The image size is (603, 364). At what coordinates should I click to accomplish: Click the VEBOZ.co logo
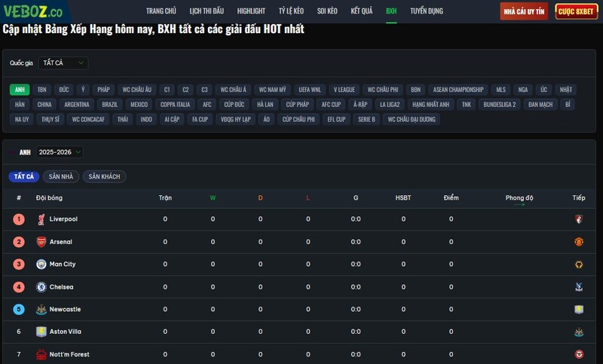coord(33,11)
